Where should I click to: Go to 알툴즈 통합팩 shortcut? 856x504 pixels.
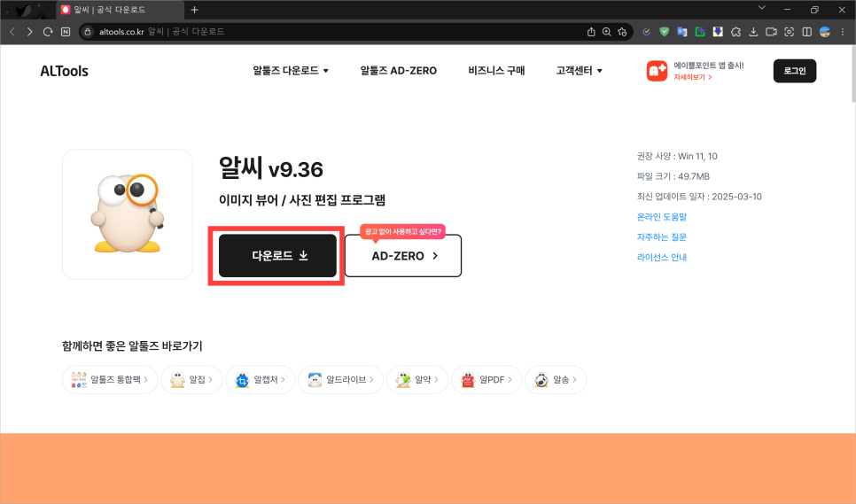110,380
